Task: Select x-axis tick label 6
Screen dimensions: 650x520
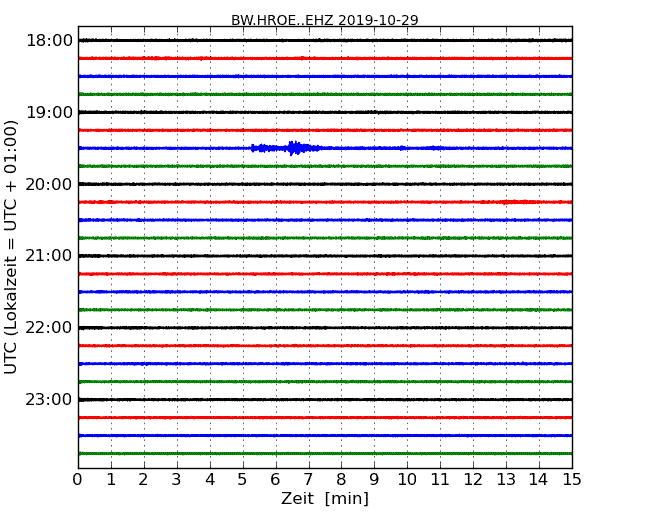Action: pyautogui.click(x=275, y=479)
